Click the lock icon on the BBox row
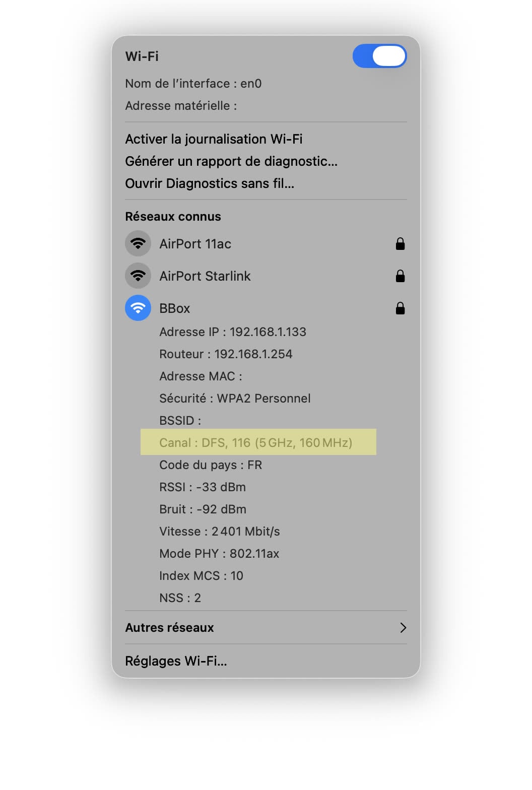532x790 pixels. (400, 308)
